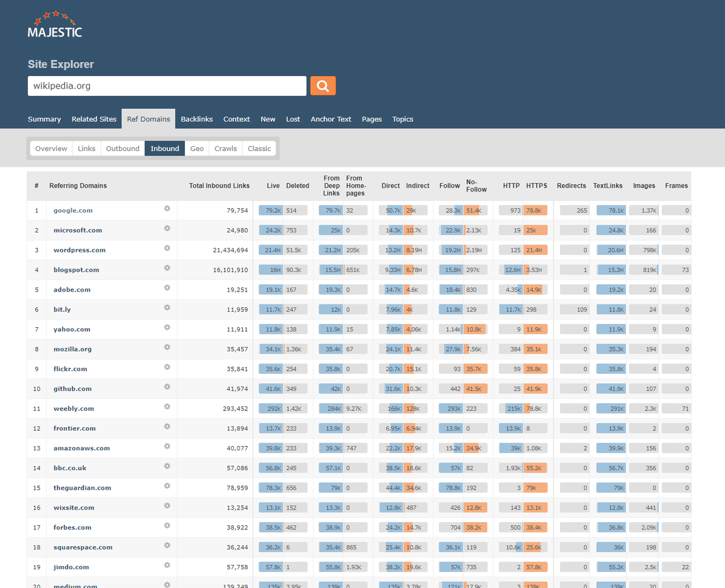Click the 79.2K Live bar for google.com
Viewport: 725px width, 588px height.
click(x=271, y=211)
